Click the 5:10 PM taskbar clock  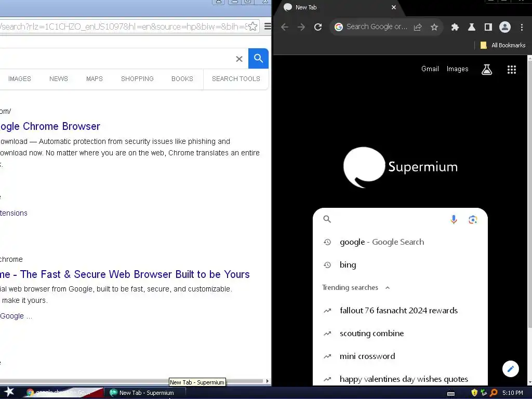coord(512,393)
